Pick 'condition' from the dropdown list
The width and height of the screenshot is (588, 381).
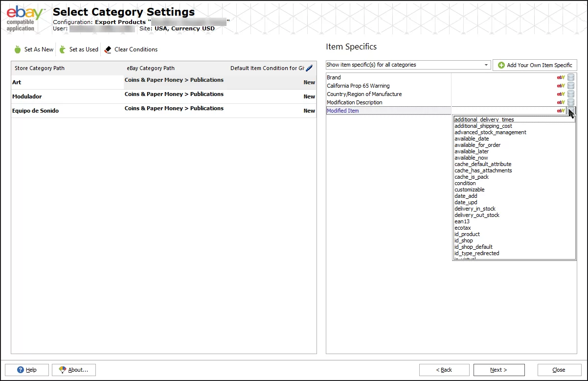[465, 183]
